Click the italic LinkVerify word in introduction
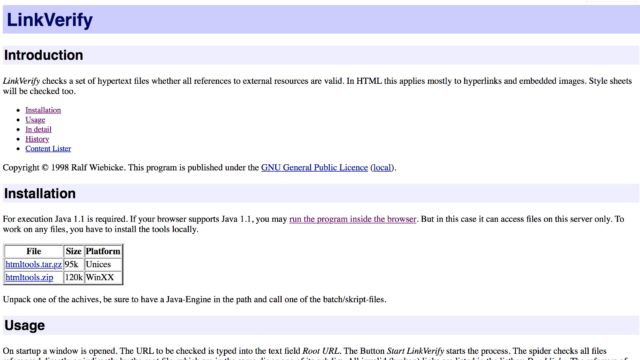Viewport: 640px width, 360px height. (21, 81)
